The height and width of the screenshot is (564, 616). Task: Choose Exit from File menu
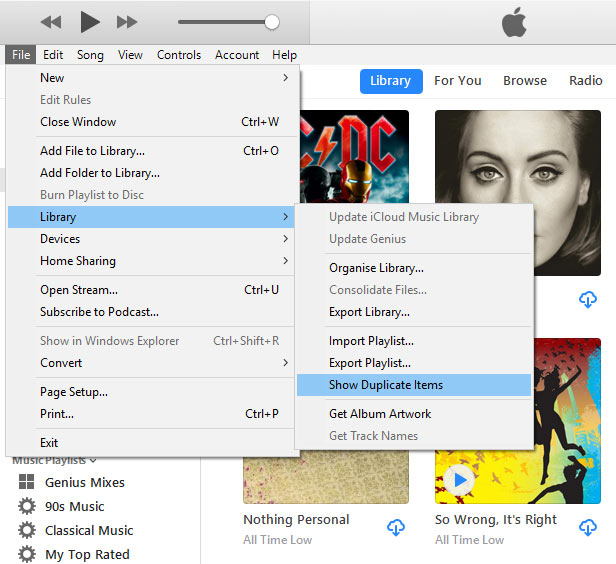pos(151,443)
